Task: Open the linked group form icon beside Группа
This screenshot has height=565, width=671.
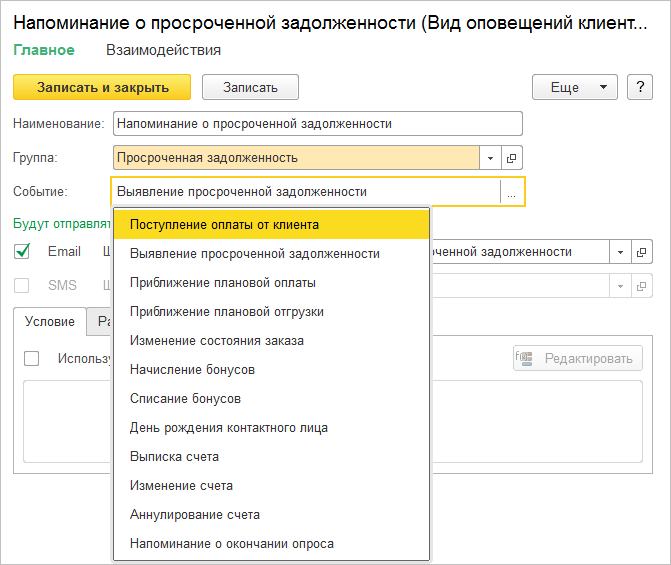Action: pyautogui.click(x=512, y=158)
